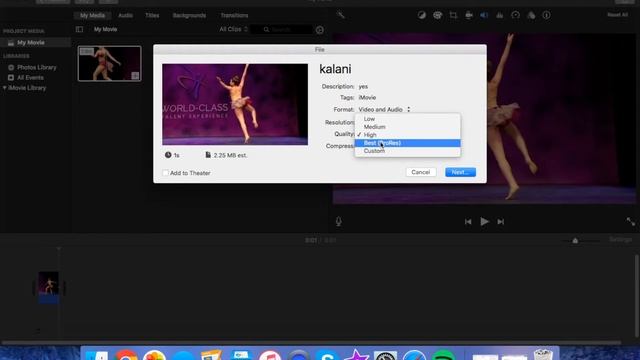
Task: Click the export preview thumbnail image
Action: tap(235, 104)
